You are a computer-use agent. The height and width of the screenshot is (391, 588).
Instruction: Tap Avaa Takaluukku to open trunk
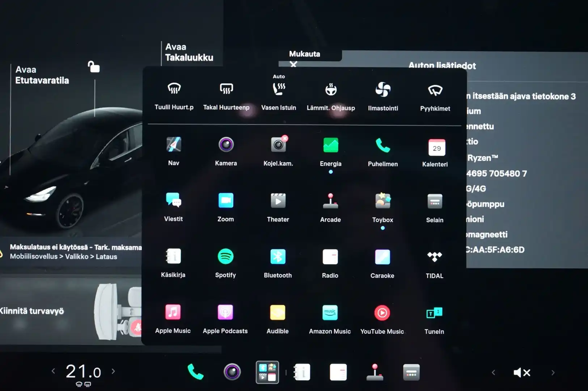coord(189,52)
